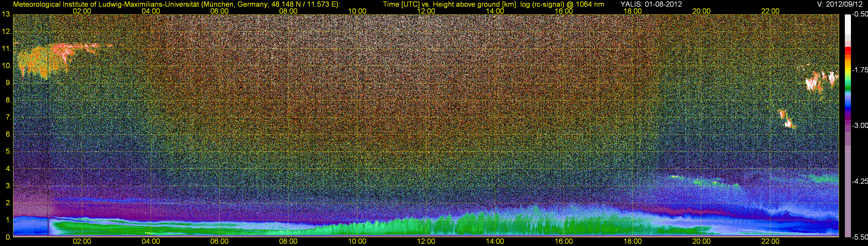Click the 08:00 label on the bottom time axis

[288, 241]
